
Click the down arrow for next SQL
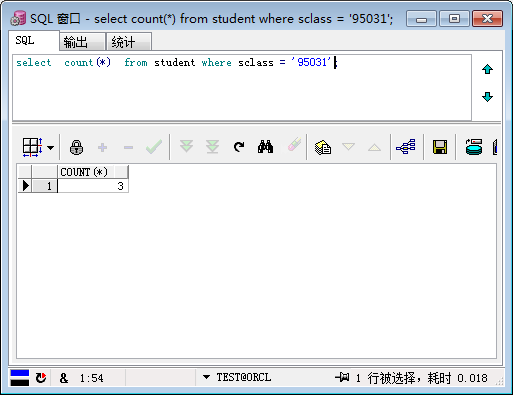(x=487, y=97)
